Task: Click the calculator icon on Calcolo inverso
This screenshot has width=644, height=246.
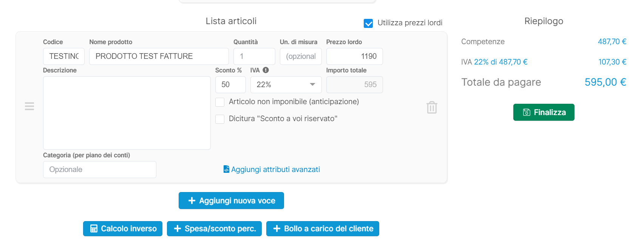Action: coord(93,228)
